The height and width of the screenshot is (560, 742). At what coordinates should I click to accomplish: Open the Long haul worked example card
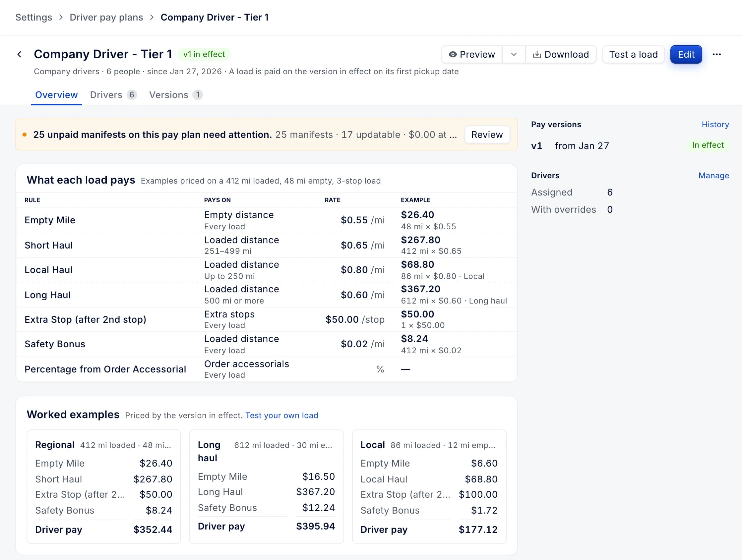click(x=266, y=486)
